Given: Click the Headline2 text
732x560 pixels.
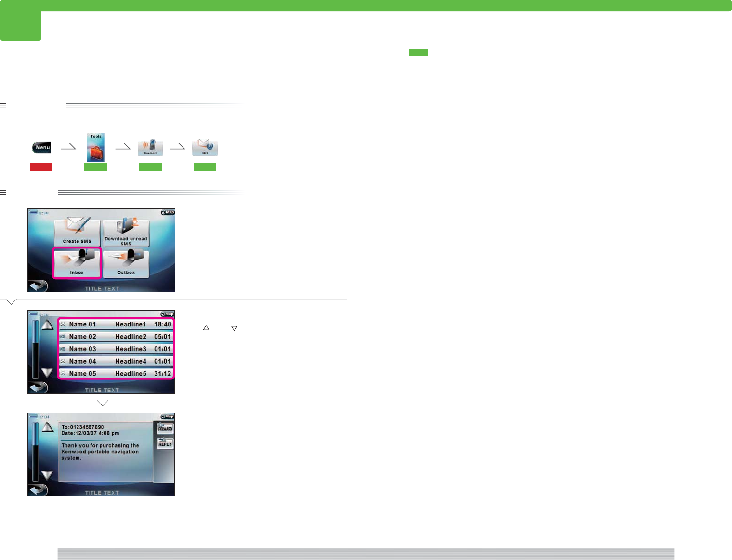Looking at the screenshot, I should (131, 337).
